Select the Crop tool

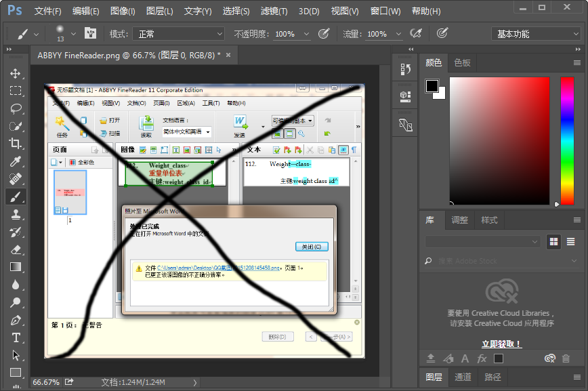16,144
